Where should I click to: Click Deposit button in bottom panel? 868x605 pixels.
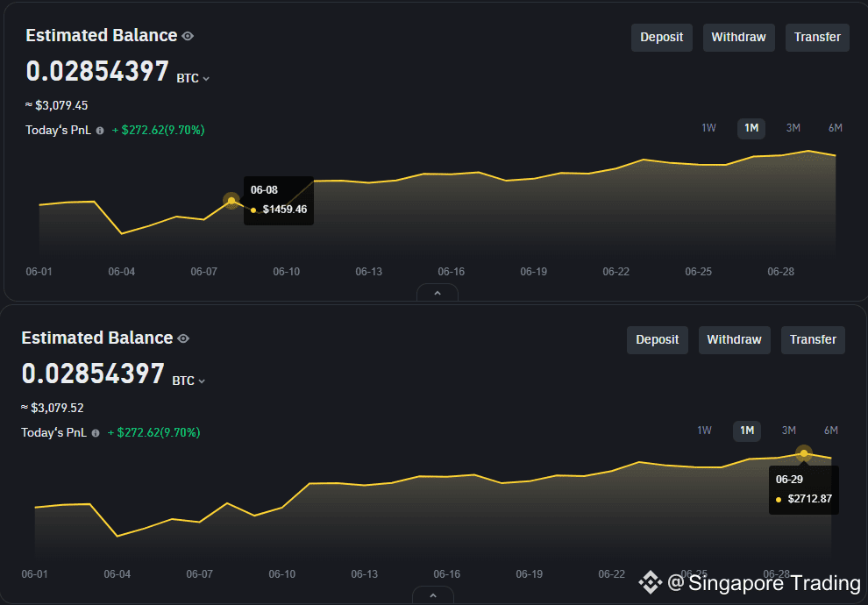click(x=658, y=340)
